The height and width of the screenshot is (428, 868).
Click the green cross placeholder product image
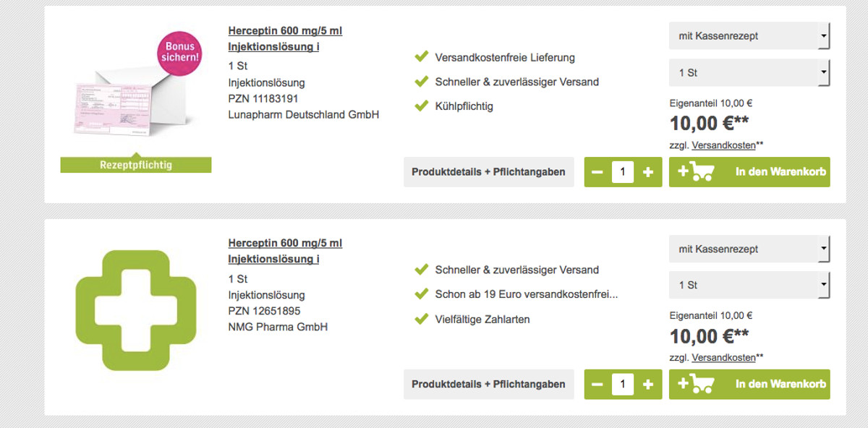click(x=135, y=309)
